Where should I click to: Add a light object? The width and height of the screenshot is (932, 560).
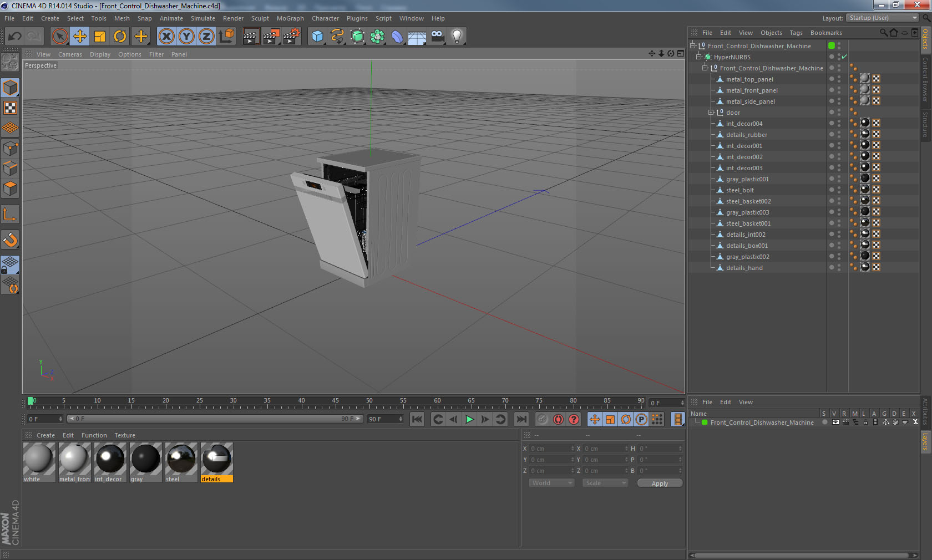click(x=457, y=37)
